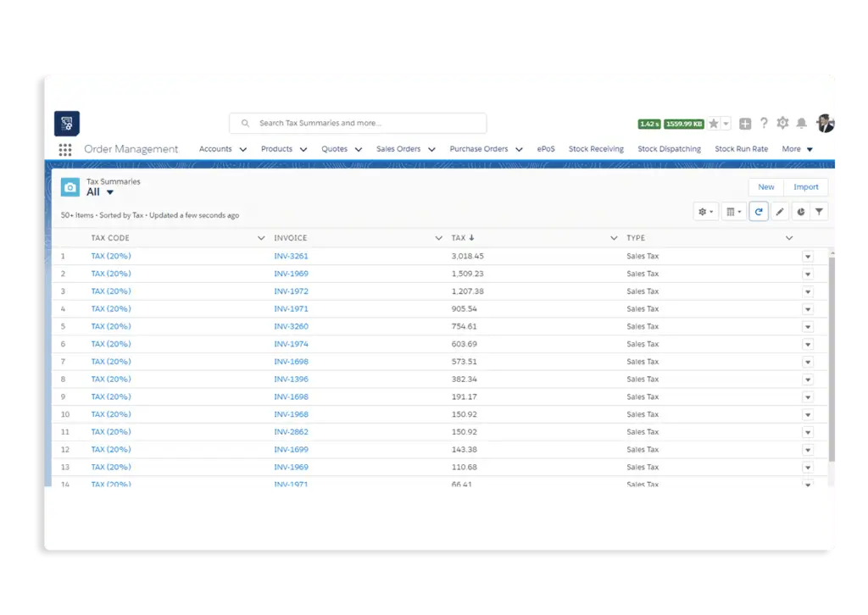The width and height of the screenshot is (868, 615).
Task: Click the pencil edit list icon
Action: point(780,212)
